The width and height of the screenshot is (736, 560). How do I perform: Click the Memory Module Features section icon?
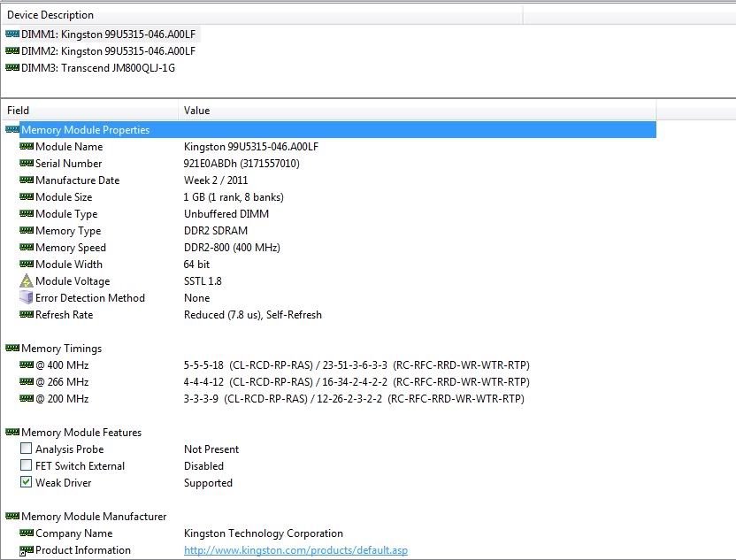point(12,432)
